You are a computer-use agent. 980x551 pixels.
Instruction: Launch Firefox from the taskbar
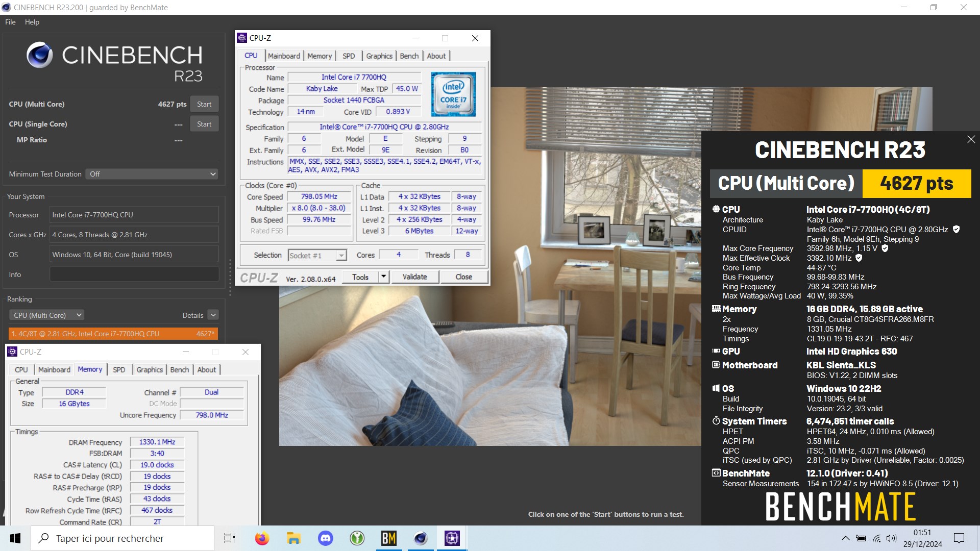tap(262, 538)
